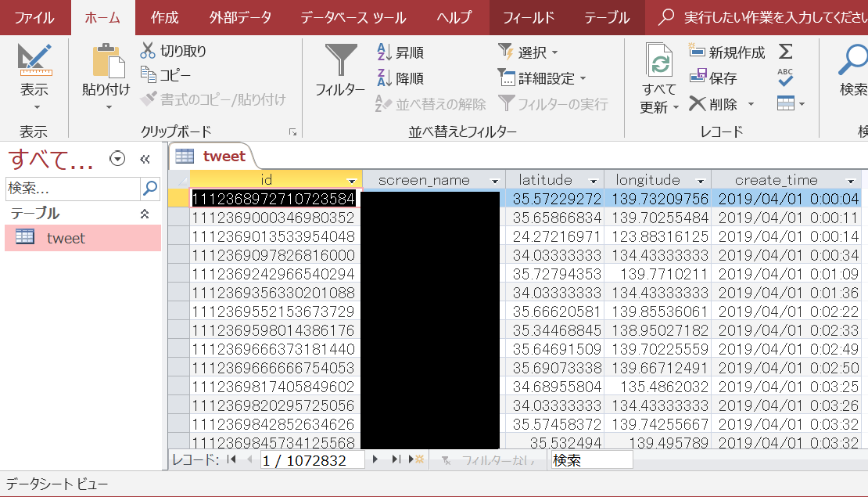The image size is (868, 497).
Task: Click the 検索 magnifier find icon in ribbon
Action: tap(852, 59)
